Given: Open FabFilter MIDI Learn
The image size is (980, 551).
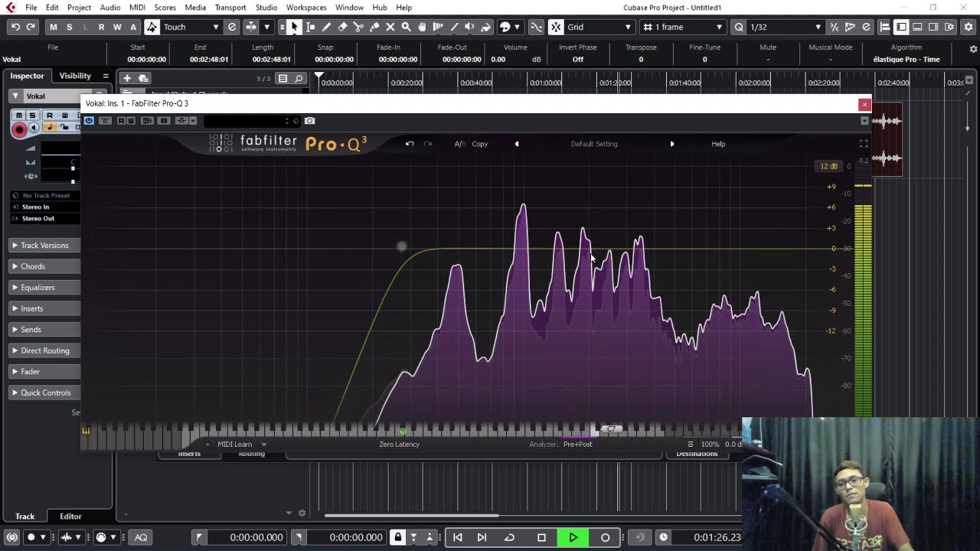Looking at the screenshot, I should (234, 444).
